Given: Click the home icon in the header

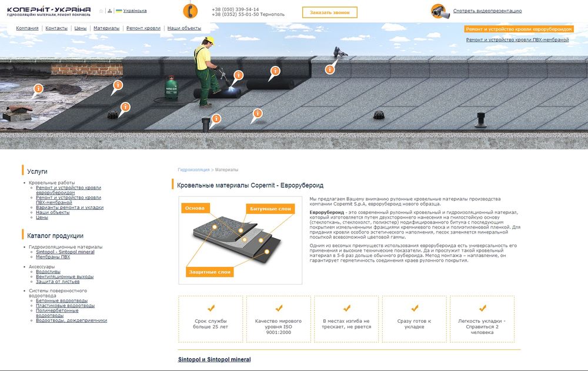Looking at the screenshot, I should (x=101, y=11).
